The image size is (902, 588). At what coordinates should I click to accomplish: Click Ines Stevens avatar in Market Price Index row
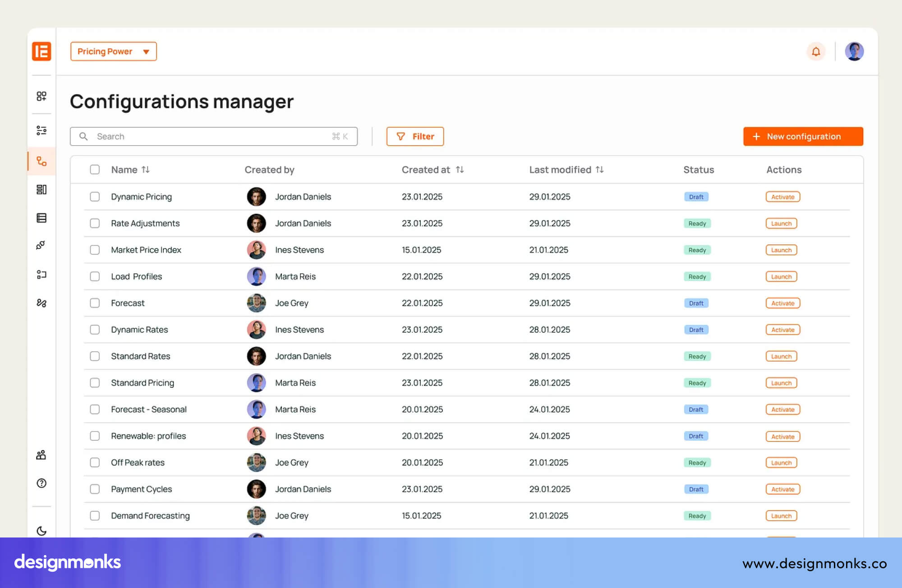coord(256,250)
